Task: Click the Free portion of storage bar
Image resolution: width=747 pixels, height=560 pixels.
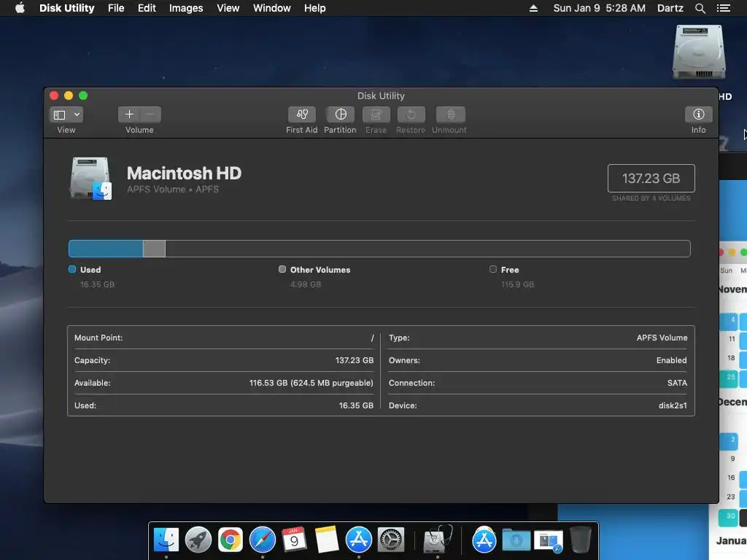Action: coord(427,249)
